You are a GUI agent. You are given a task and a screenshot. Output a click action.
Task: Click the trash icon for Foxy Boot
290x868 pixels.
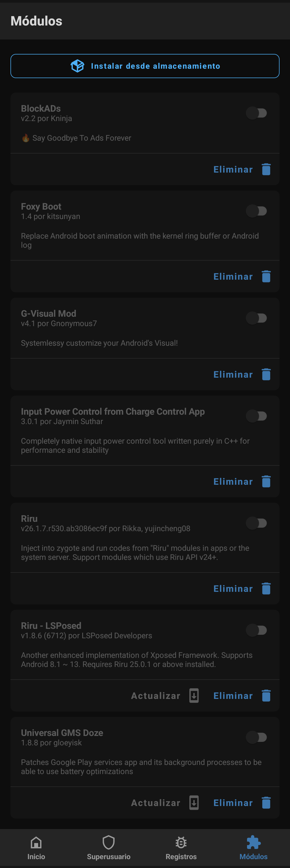point(266,276)
